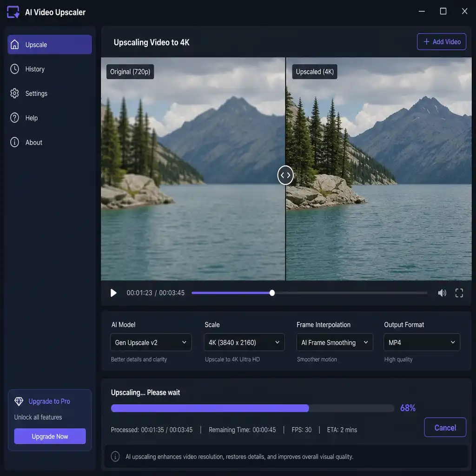Choose Output Format from the MP4 dropdown
The image size is (476, 476).
click(x=422, y=343)
